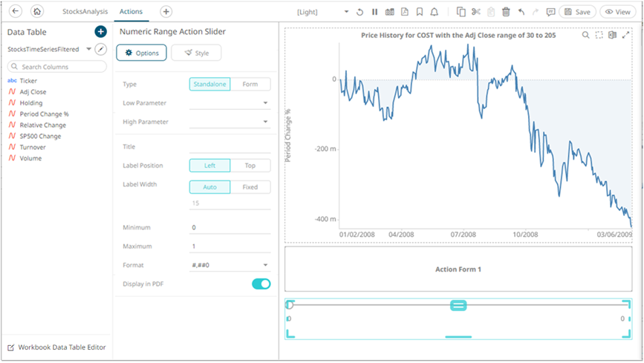Choose Fixed label width
644x363 pixels.
click(250, 187)
